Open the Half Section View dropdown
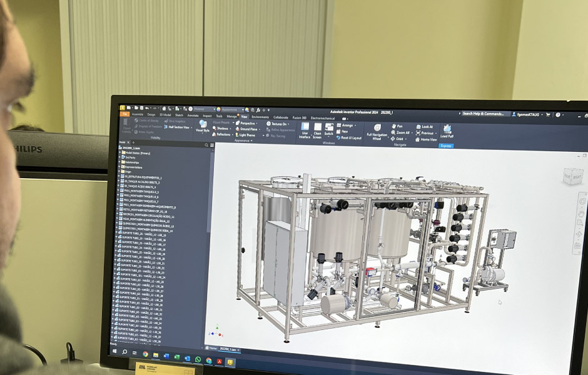This screenshot has width=588, height=375. 179,127
